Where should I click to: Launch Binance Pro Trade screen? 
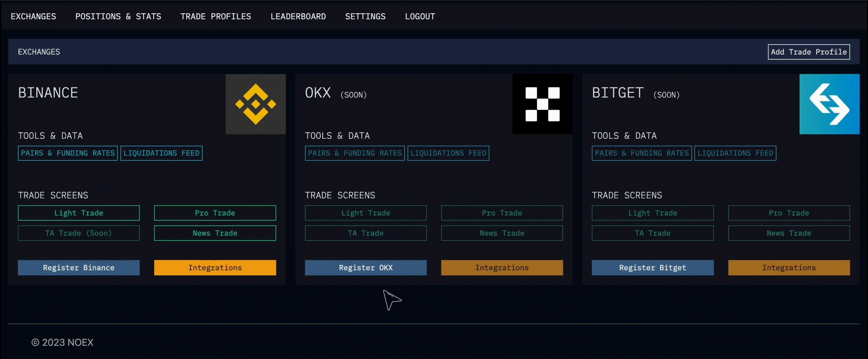[x=215, y=213]
